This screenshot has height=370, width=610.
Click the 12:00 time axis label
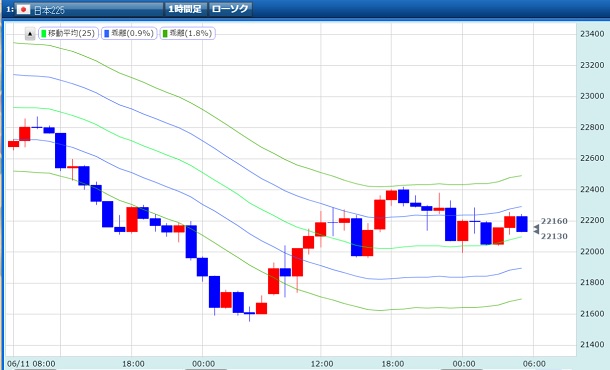[322, 364]
